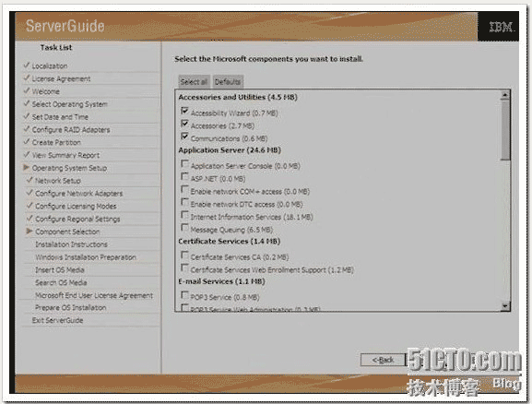Uncheck the Accessories (2.7 MB) checkbox

click(x=184, y=124)
